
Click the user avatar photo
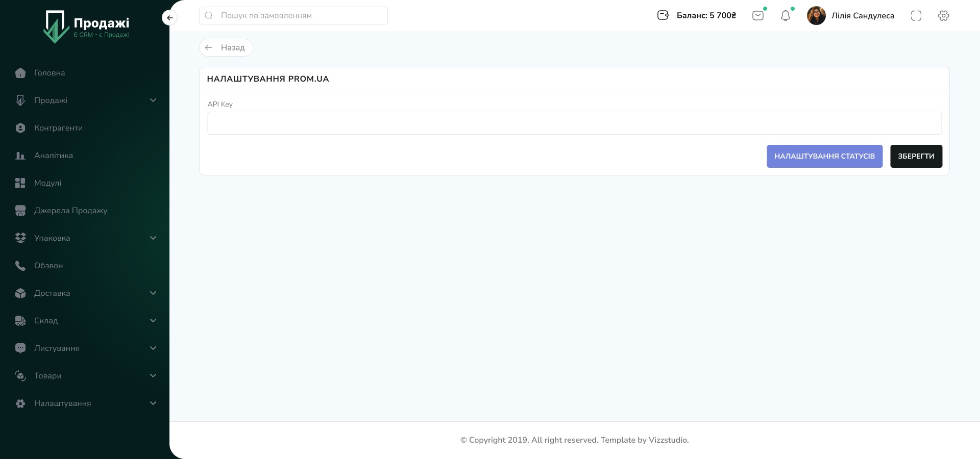(816, 15)
